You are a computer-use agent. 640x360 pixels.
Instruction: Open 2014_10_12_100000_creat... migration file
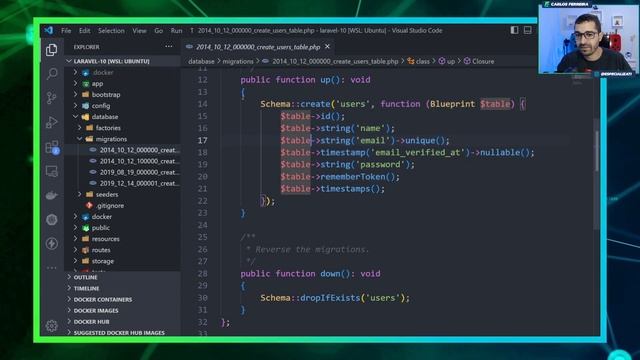pos(122,161)
